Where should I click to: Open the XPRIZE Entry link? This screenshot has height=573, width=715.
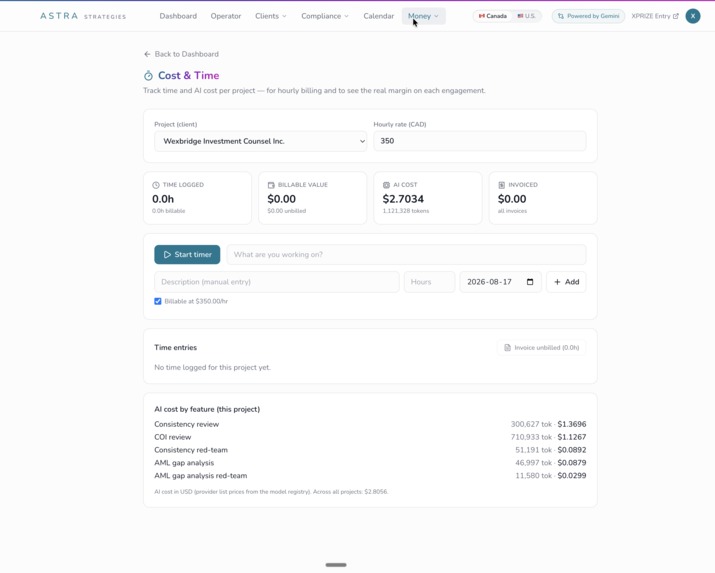click(655, 16)
